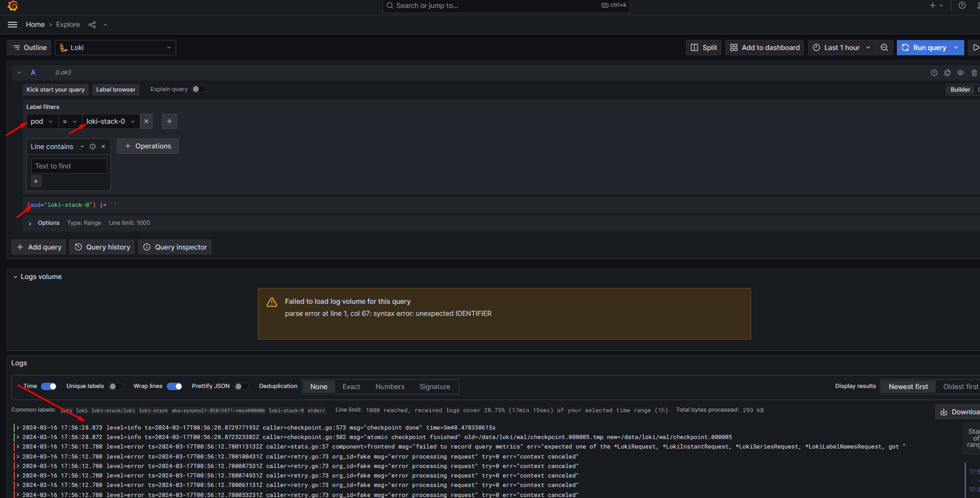Add a new label filter
This screenshot has width=980, height=498.
point(169,121)
